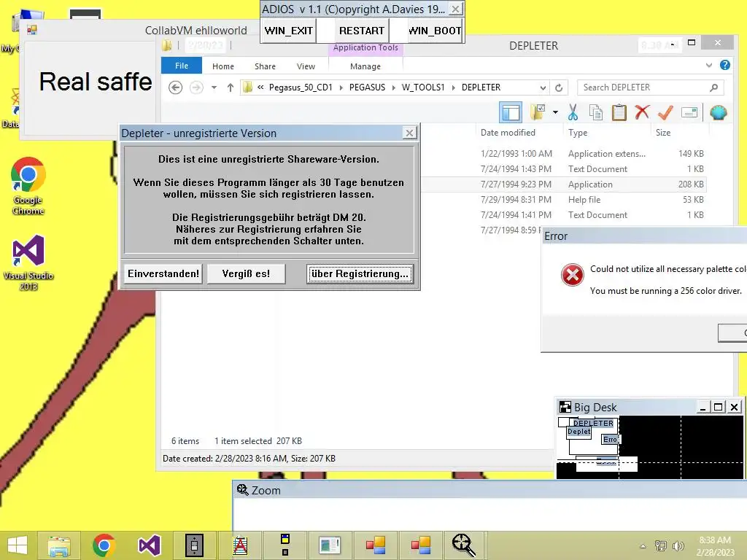
Task: Click RESTART button in ADIOS window
Action: pyautogui.click(x=362, y=31)
